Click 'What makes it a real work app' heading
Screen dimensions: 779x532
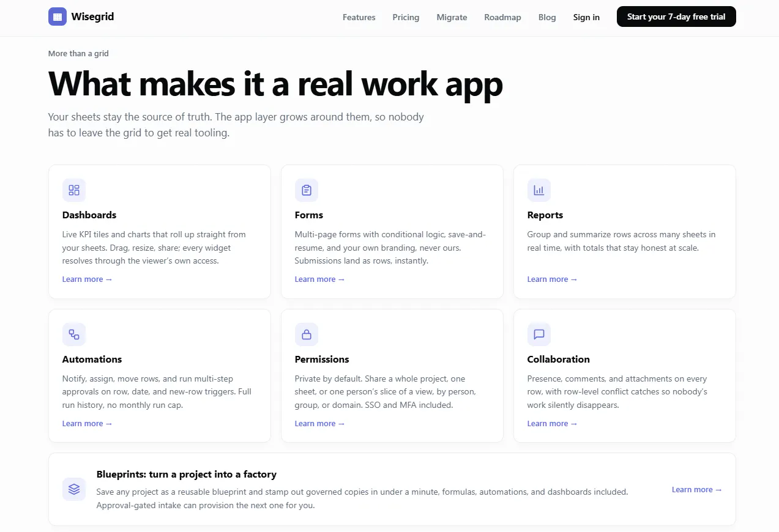click(275, 83)
